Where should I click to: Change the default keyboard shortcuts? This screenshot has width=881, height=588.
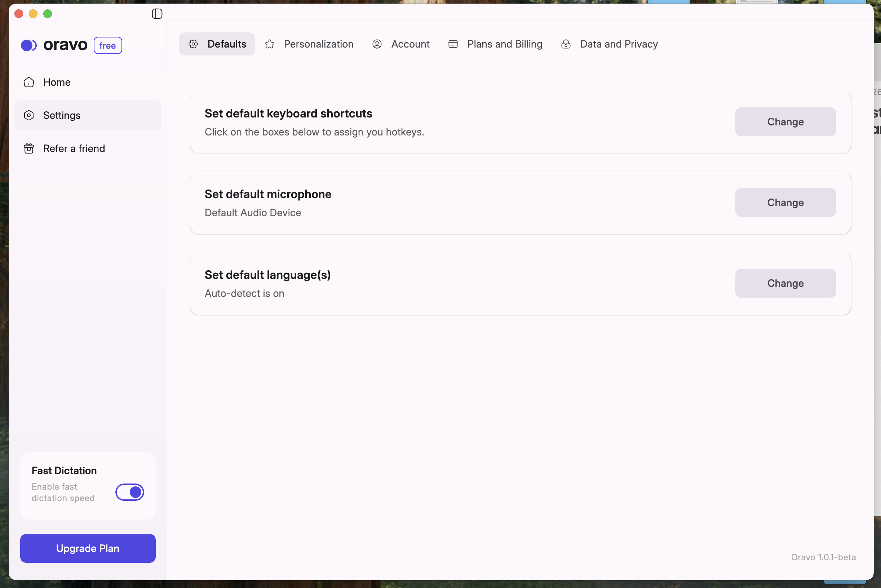coord(785,122)
